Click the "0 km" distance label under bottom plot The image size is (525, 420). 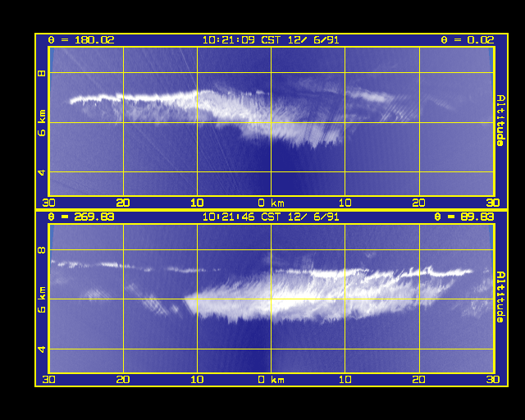[x=272, y=380]
